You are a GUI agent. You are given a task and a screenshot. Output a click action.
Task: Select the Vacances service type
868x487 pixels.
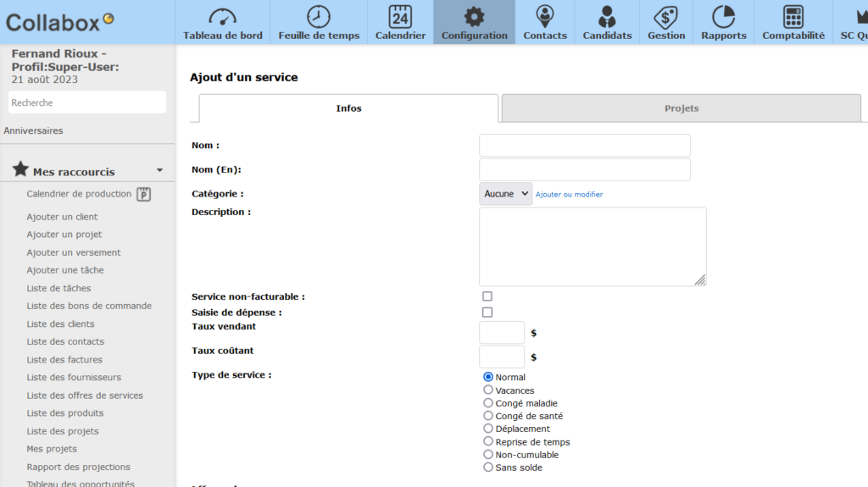point(488,390)
